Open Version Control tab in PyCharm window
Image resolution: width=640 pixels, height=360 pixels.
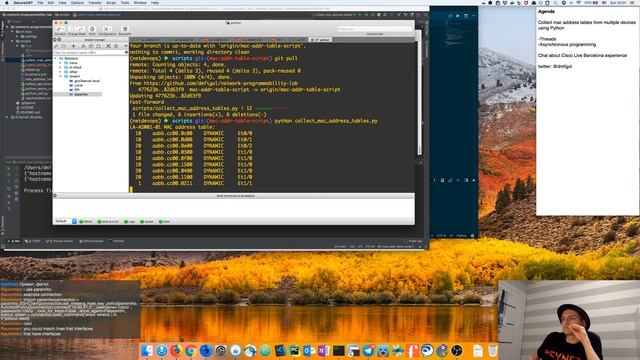click(60, 241)
